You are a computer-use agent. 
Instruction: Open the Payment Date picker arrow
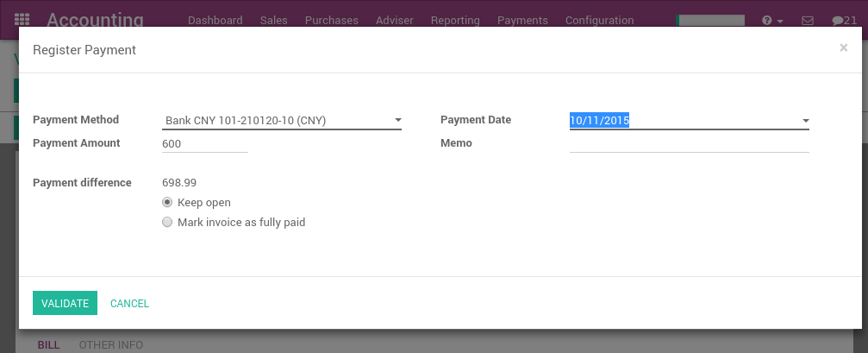pyautogui.click(x=805, y=121)
